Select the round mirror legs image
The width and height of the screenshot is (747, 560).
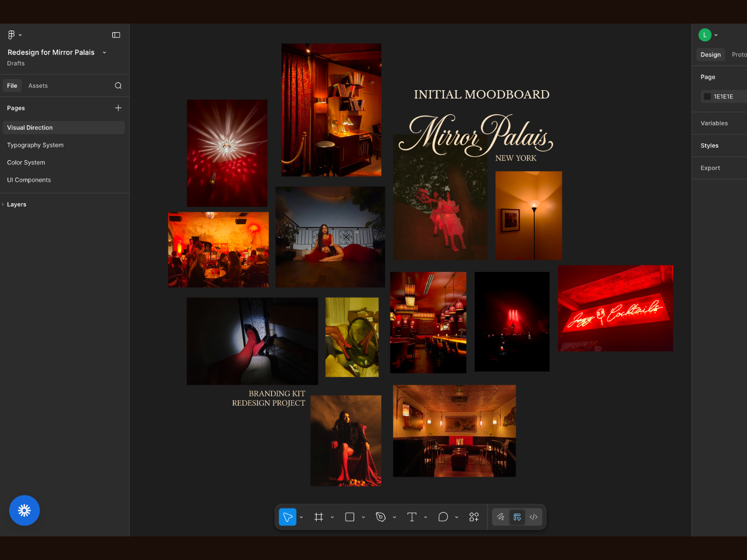pos(352,337)
